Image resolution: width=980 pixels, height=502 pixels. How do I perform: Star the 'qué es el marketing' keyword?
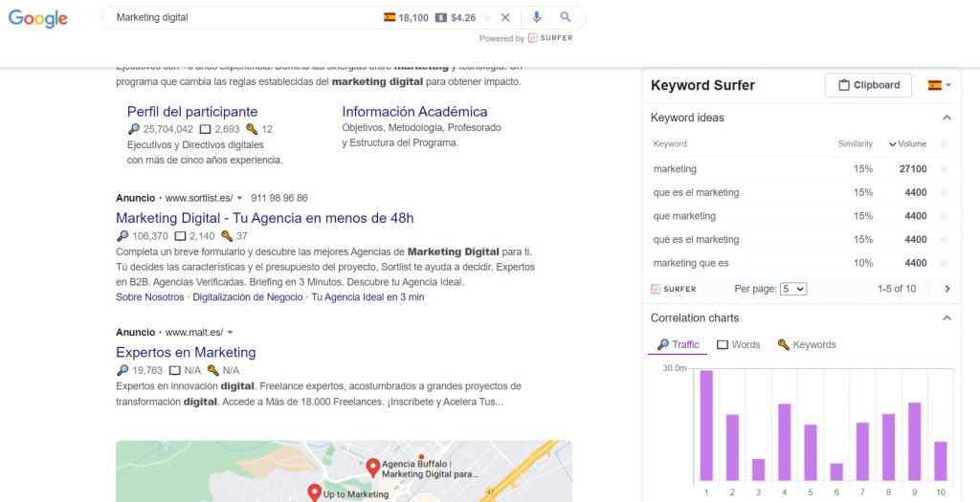(x=943, y=240)
